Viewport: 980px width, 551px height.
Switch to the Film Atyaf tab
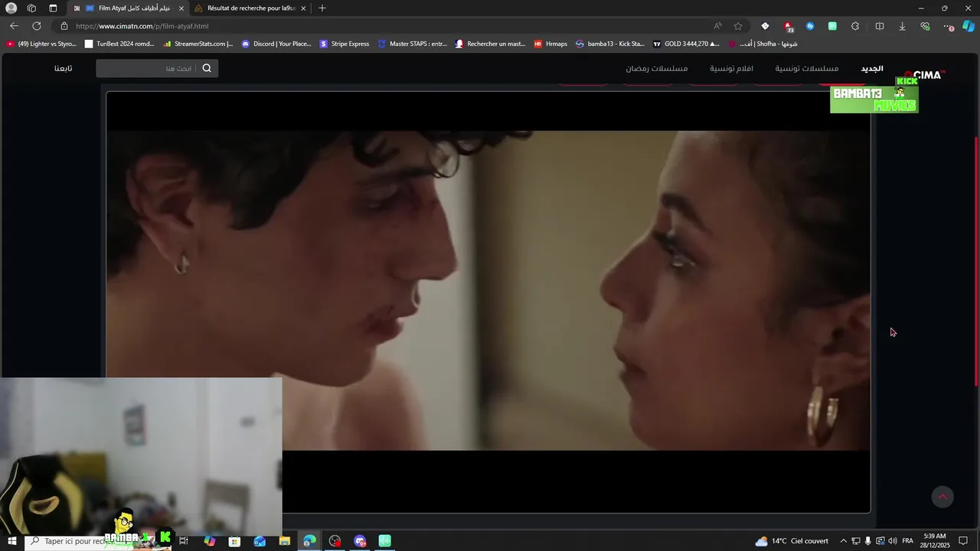pyautogui.click(x=129, y=8)
